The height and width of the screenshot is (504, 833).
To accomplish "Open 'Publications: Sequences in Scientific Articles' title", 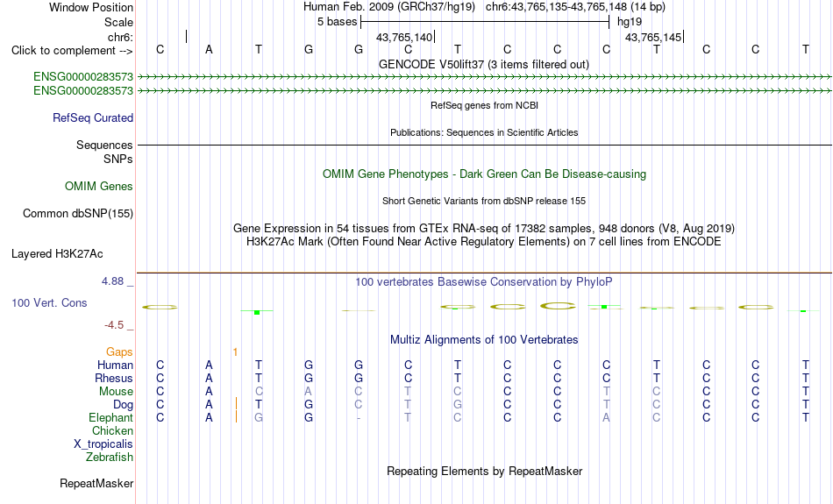I will (x=484, y=132).
